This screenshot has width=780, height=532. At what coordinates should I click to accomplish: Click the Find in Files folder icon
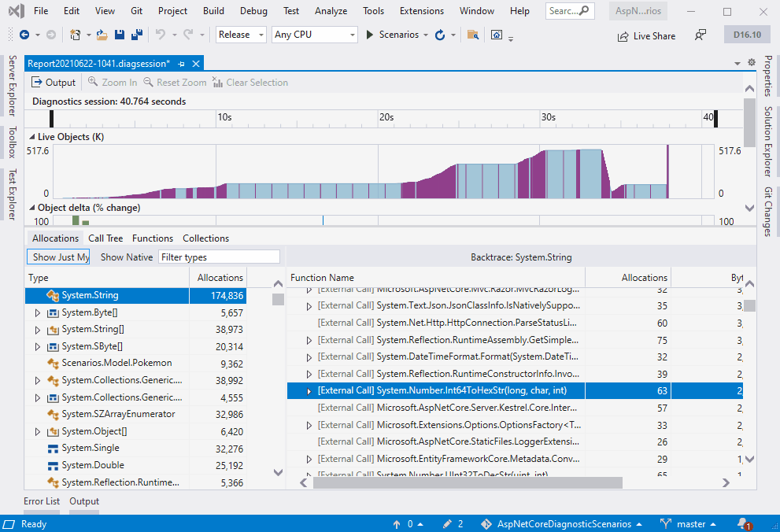click(472, 35)
